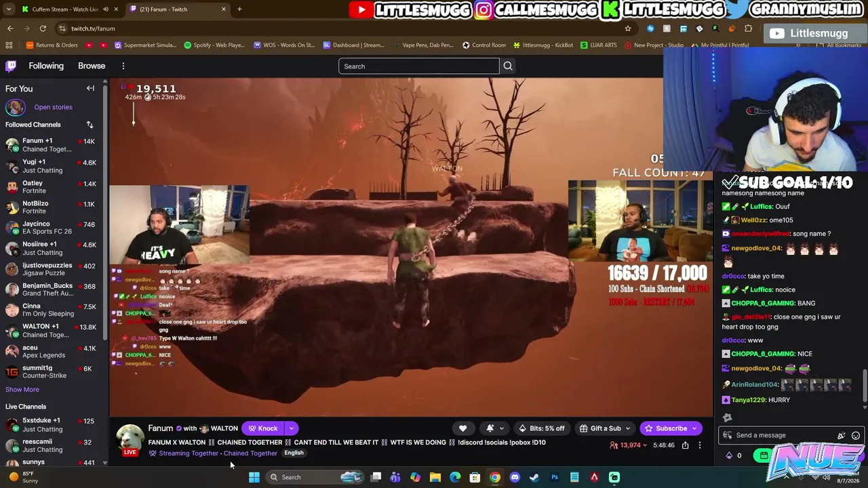
Task: Open stream options three-dot menu
Action: [x=700, y=445]
